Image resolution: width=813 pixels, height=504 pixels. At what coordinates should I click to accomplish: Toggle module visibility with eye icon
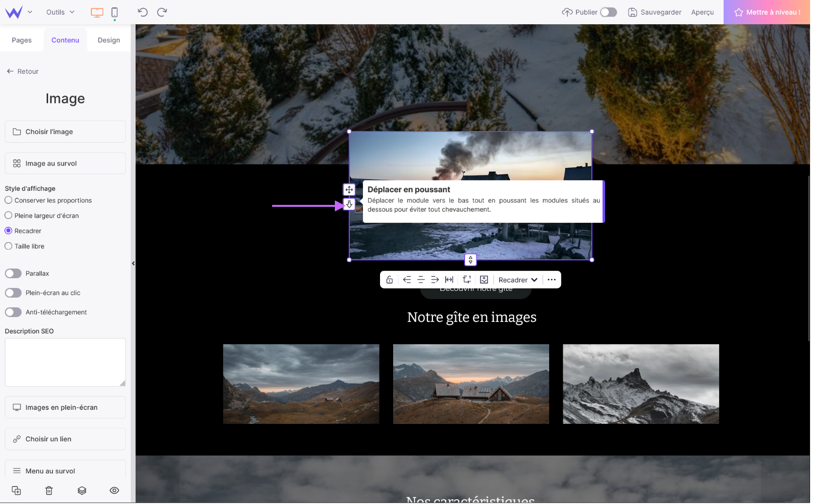[x=115, y=491]
